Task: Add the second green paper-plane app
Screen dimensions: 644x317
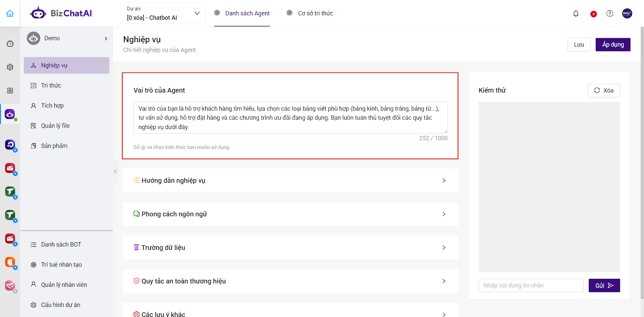Action: 10,215
